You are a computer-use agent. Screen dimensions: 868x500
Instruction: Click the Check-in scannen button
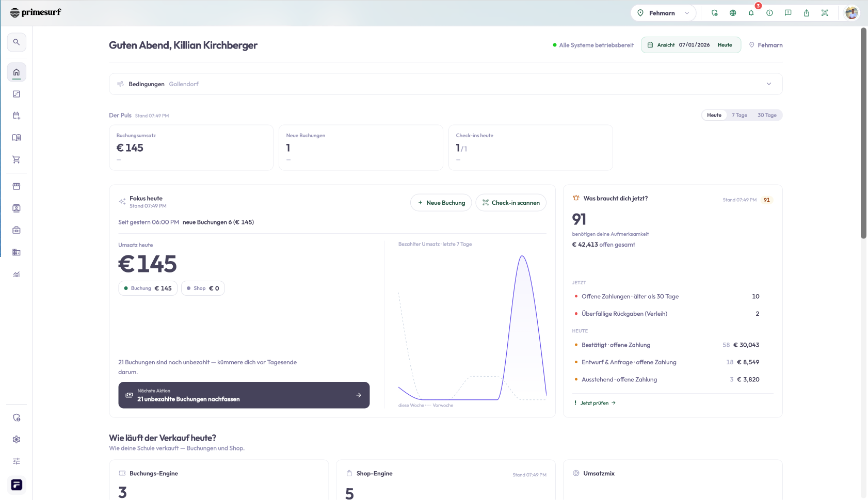pos(511,203)
